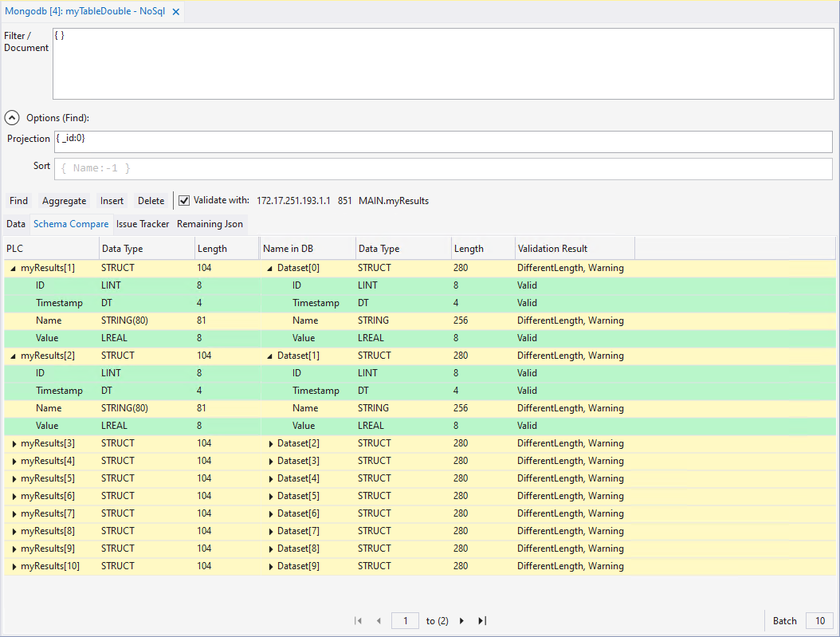This screenshot has height=637, width=840.
Task: Switch to the Data tab
Action: (16, 224)
